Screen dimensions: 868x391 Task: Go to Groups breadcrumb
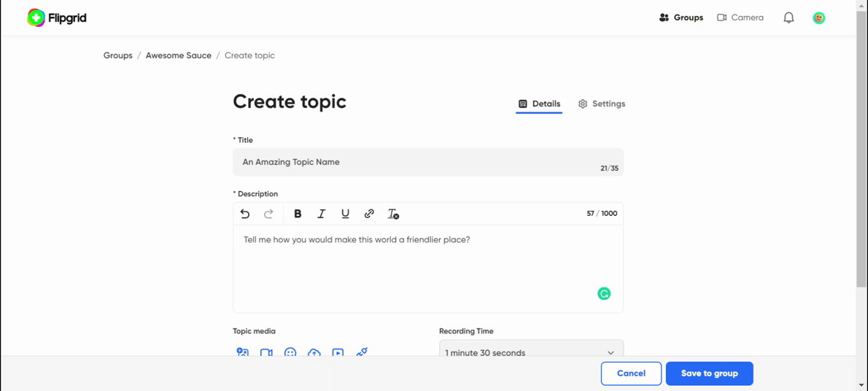[x=118, y=55]
